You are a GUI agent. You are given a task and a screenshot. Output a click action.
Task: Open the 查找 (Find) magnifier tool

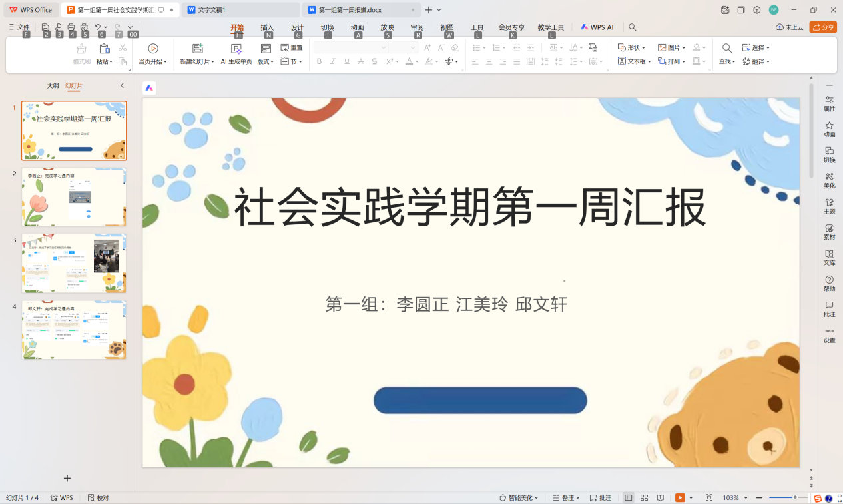pyautogui.click(x=727, y=48)
